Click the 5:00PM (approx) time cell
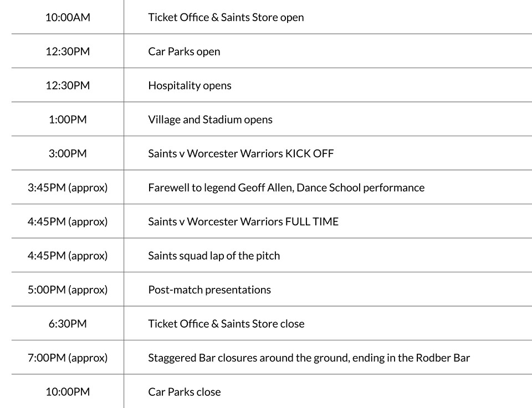The height and width of the screenshot is (408, 532). click(68, 290)
